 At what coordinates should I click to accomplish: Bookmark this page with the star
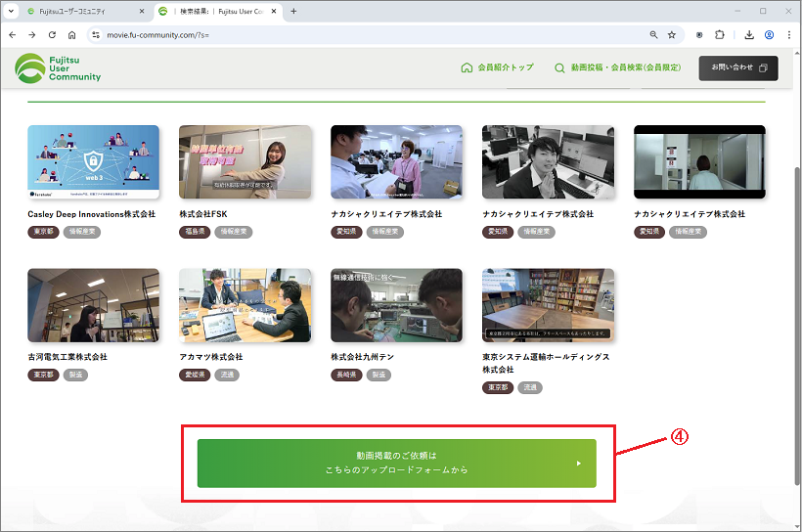click(x=672, y=35)
